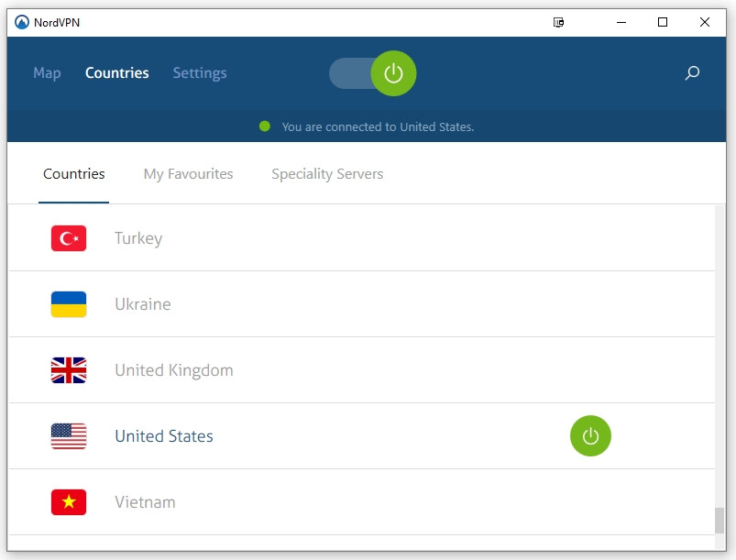Click the NordVPN logo in title bar
Viewport: 736px width, 560px height.
(x=22, y=22)
